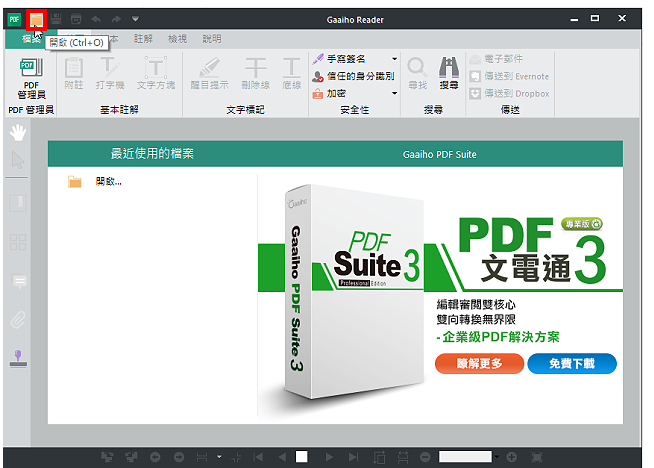
Task: Click the zoom percentage field
Action: [465, 457]
